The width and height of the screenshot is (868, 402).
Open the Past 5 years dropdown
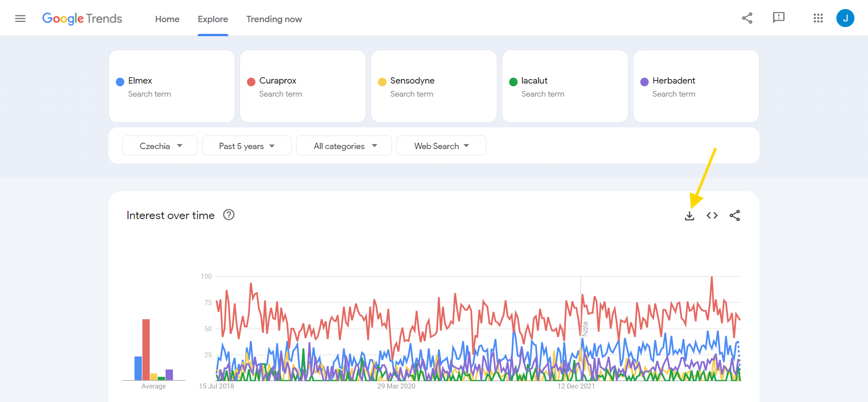(x=246, y=146)
